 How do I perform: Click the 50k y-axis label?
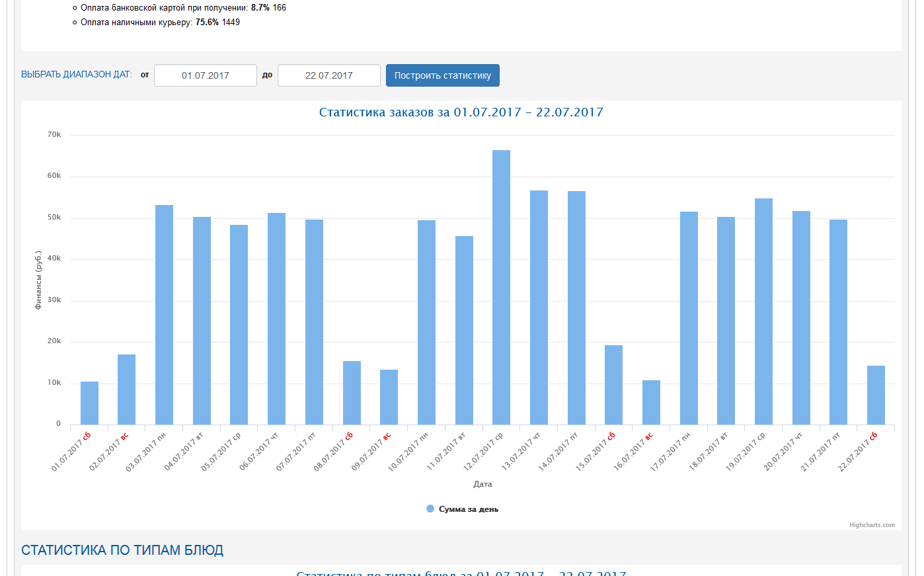[54, 218]
